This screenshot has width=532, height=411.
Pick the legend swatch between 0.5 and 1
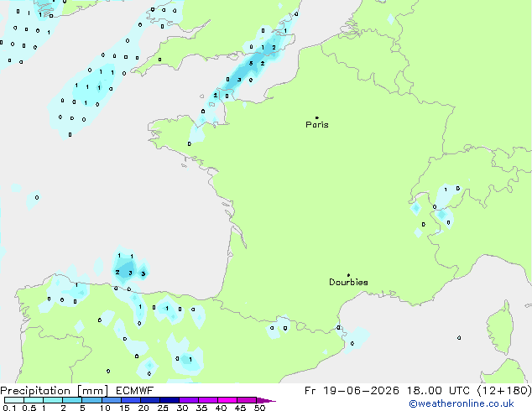click(x=34, y=400)
